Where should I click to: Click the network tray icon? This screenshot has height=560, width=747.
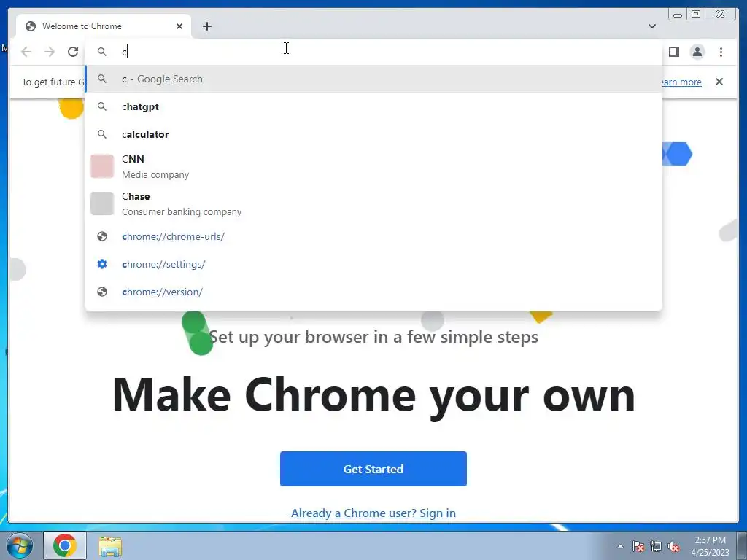coord(656,546)
